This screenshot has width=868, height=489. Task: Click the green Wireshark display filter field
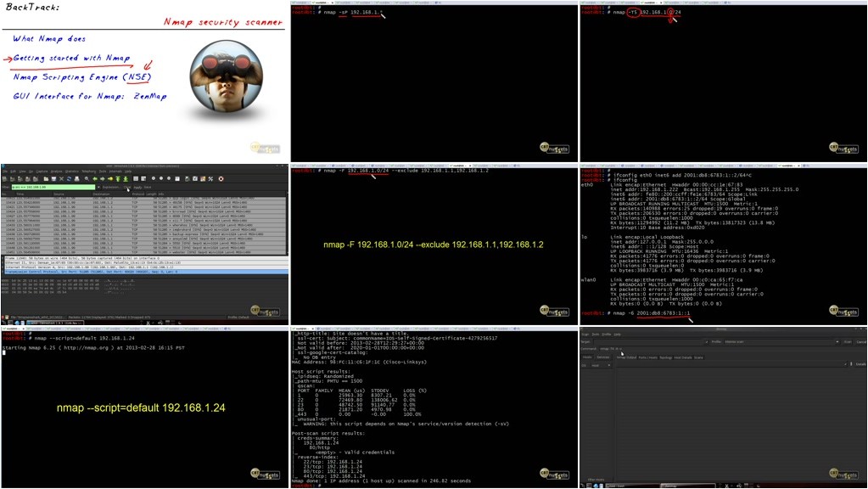tap(53, 187)
